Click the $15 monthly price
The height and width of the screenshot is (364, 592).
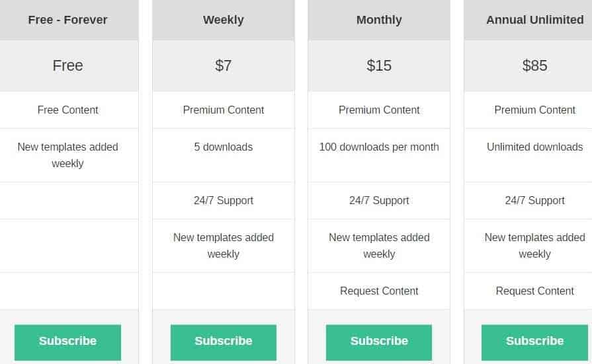(x=379, y=65)
